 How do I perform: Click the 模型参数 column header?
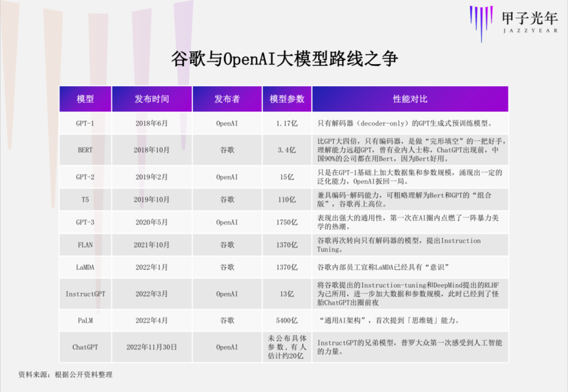(287, 98)
